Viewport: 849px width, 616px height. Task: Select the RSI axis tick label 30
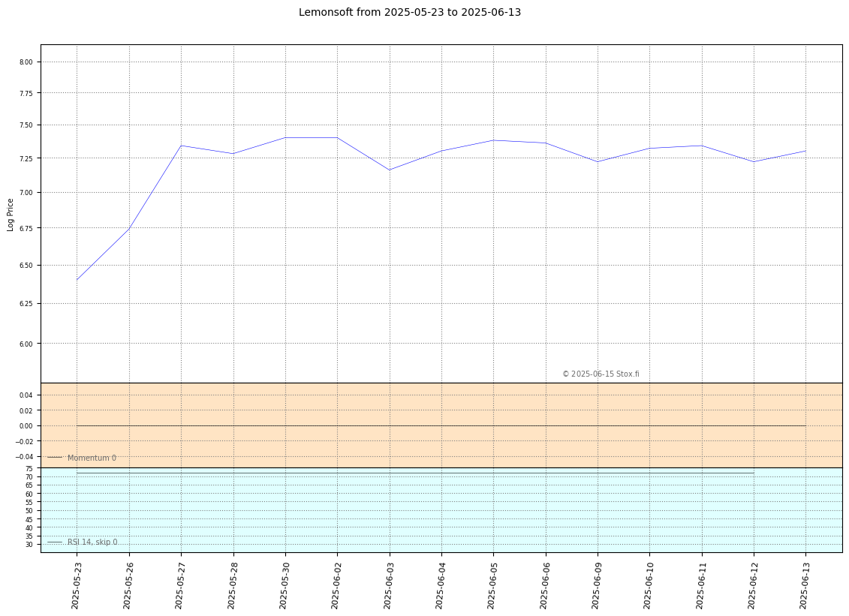point(29,545)
